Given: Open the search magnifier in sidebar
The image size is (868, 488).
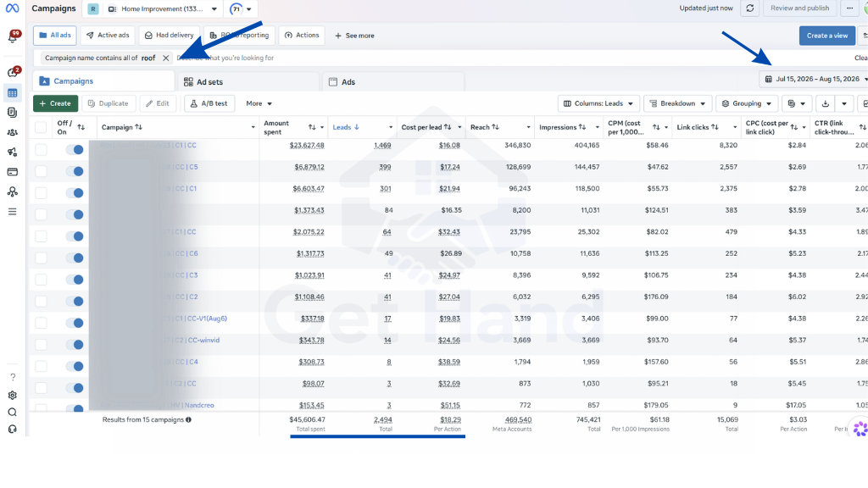Looking at the screenshot, I should (12, 413).
